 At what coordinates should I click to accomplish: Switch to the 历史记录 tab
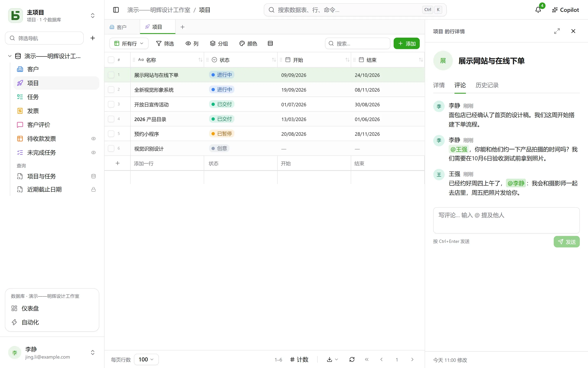point(487,85)
